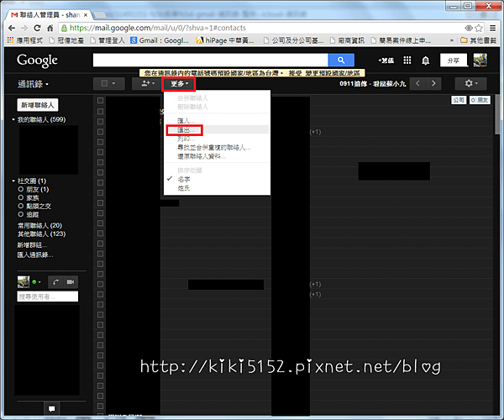Click the phone call icon in chat panel

pyautogui.click(x=56, y=282)
